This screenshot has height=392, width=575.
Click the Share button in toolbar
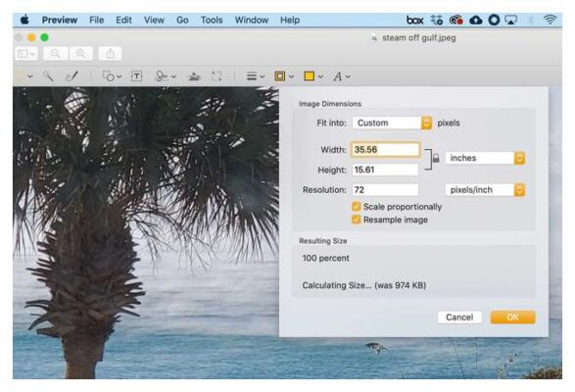pyautogui.click(x=110, y=54)
